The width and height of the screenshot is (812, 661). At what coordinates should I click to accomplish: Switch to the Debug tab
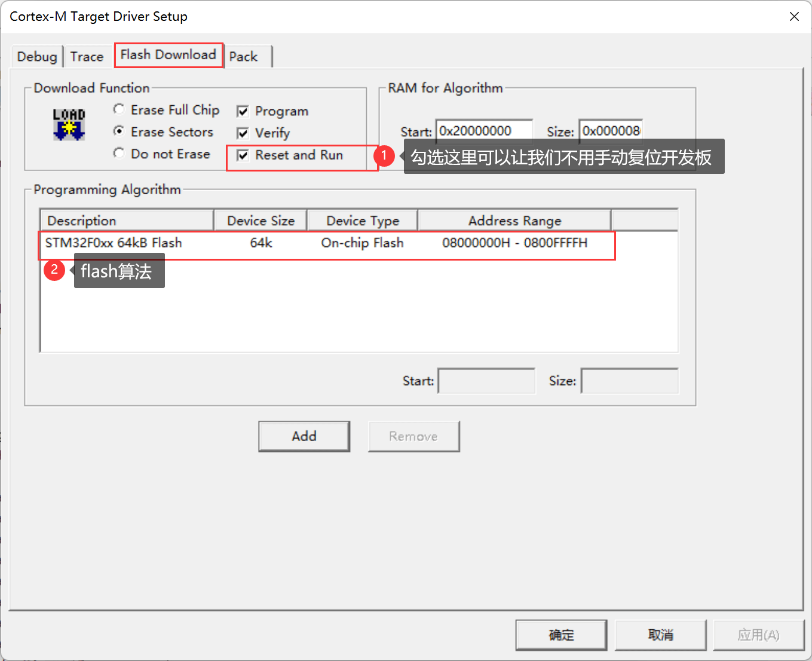(x=37, y=57)
